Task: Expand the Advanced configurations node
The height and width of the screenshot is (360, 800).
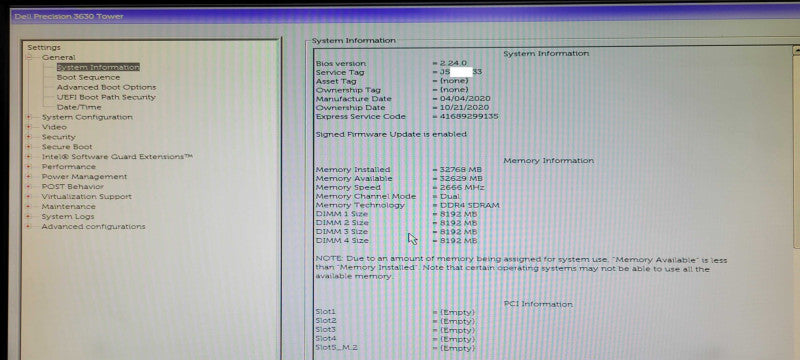Action: 29,226
